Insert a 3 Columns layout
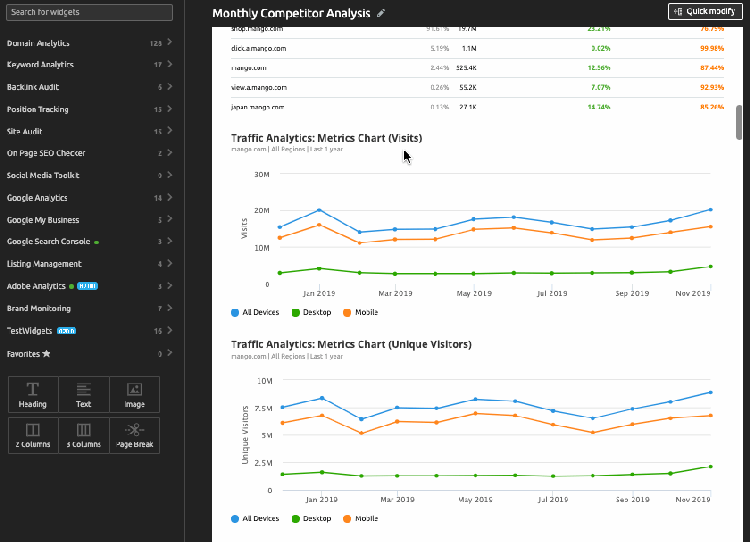Screen dimensions: 750x542 (84, 435)
